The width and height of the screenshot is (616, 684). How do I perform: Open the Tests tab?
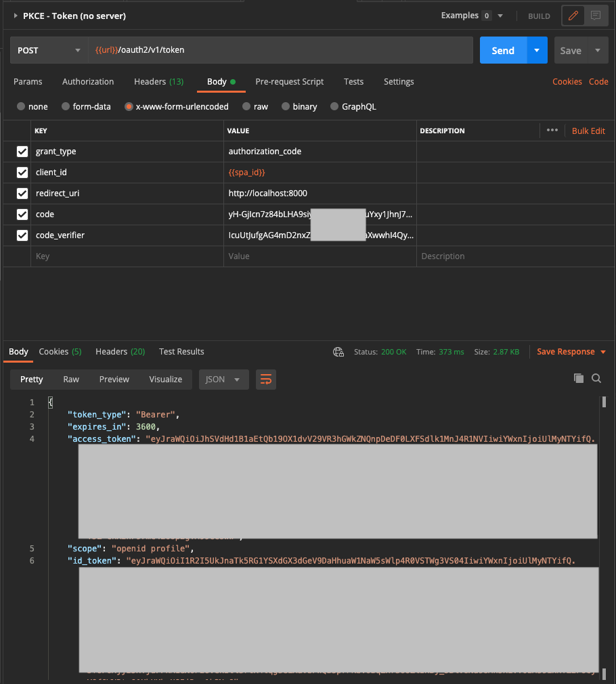[x=353, y=82]
